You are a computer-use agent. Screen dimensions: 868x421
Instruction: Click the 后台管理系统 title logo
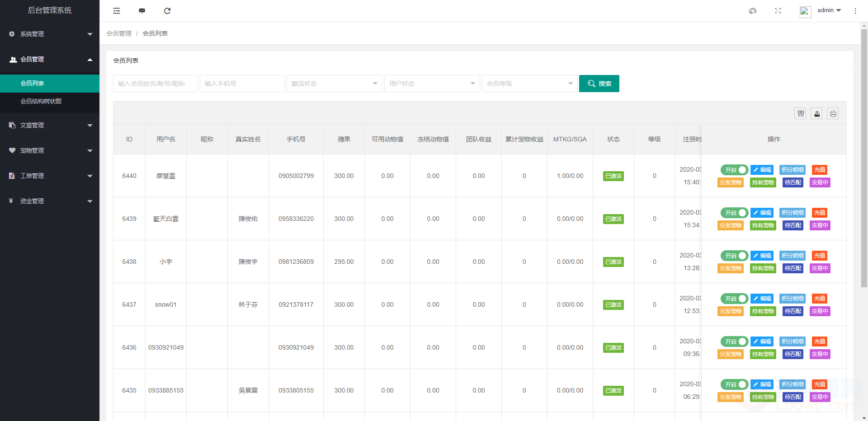click(x=50, y=10)
